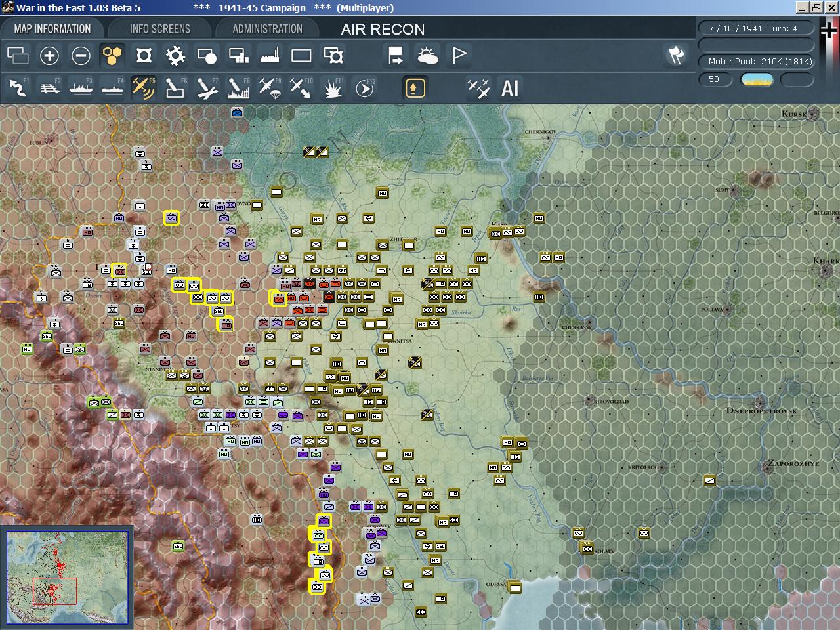Click the Krivoi Rog city label
The image size is (840, 630).
[x=643, y=467]
